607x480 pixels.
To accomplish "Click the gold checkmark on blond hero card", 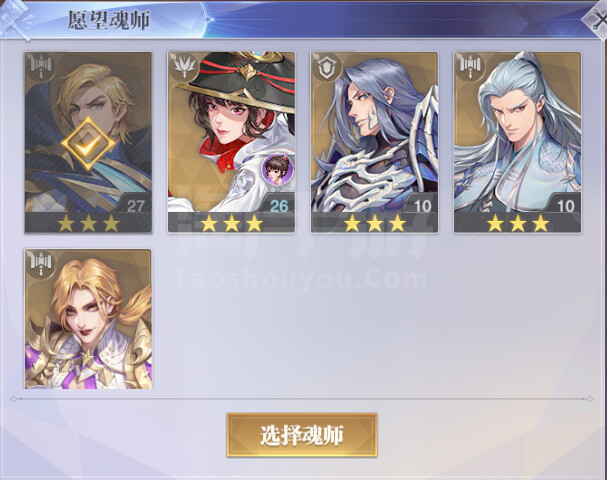I will point(88,144).
